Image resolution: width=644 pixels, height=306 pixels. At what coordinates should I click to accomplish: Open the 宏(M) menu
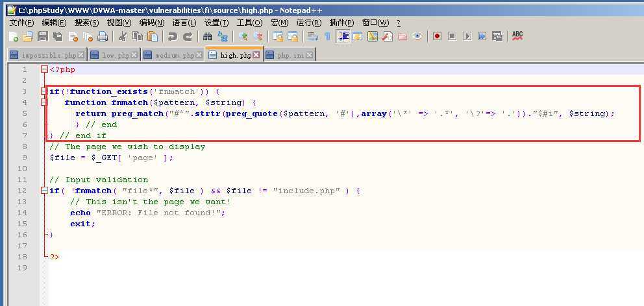(x=279, y=23)
